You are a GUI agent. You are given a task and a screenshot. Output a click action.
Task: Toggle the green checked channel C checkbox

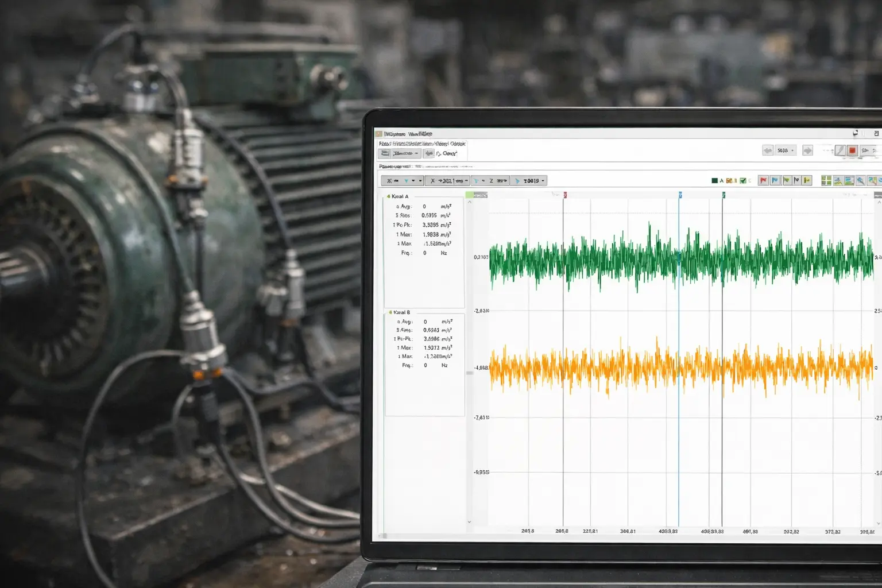pyautogui.click(x=743, y=180)
